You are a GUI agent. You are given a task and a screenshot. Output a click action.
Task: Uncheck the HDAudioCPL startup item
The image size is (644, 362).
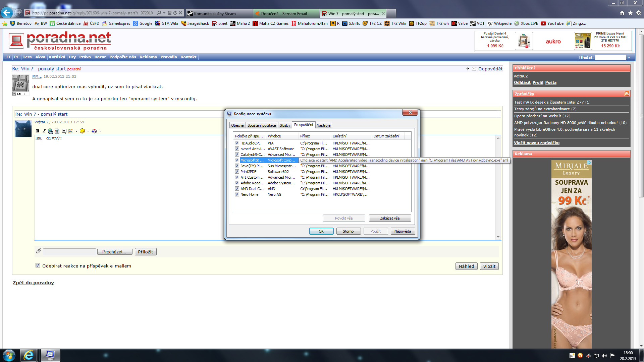237,143
